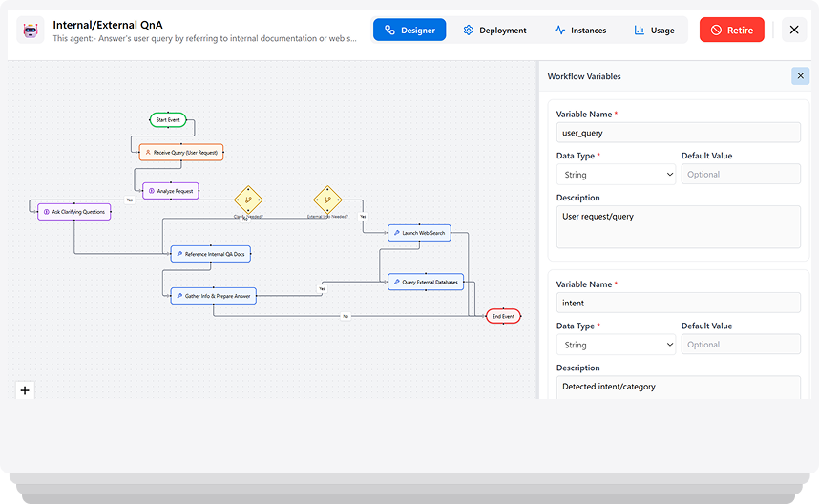Close the Workflow Variables panel
This screenshot has width=819, height=504.
pyautogui.click(x=800, y=76)
